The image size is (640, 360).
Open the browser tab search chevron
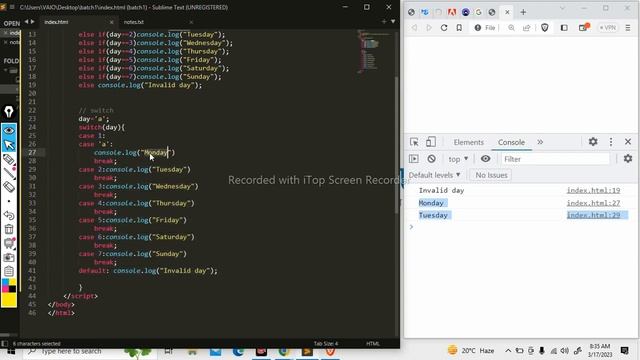pos(562,8)
